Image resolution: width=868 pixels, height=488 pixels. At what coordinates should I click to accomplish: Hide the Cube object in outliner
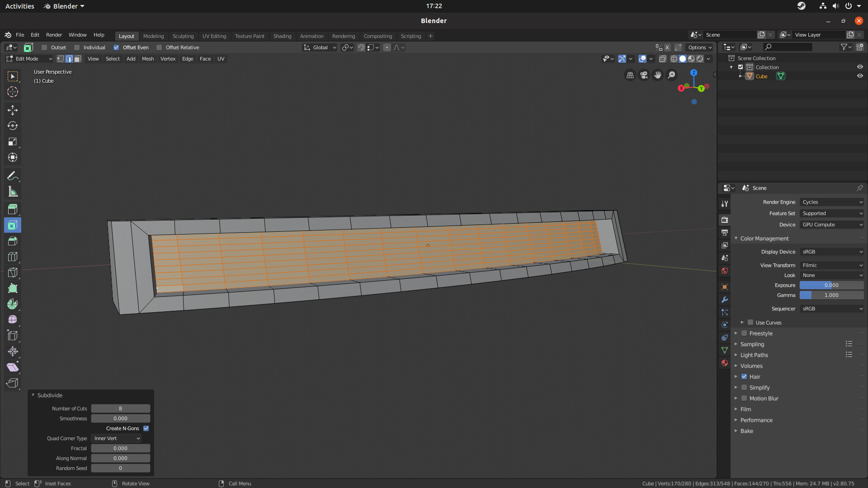pyautogui.click(x=860, y=76)
